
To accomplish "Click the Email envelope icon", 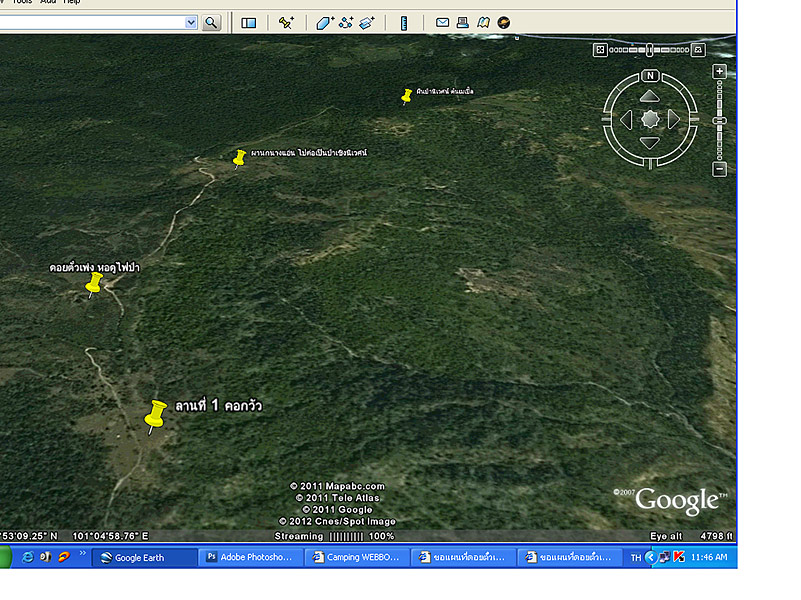I will pos(442,22).
